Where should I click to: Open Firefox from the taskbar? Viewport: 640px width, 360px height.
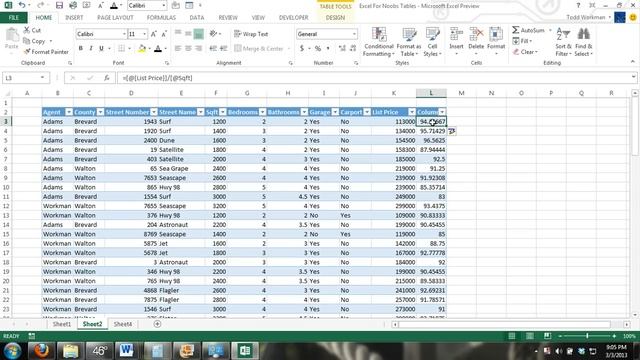click(41, 351)
